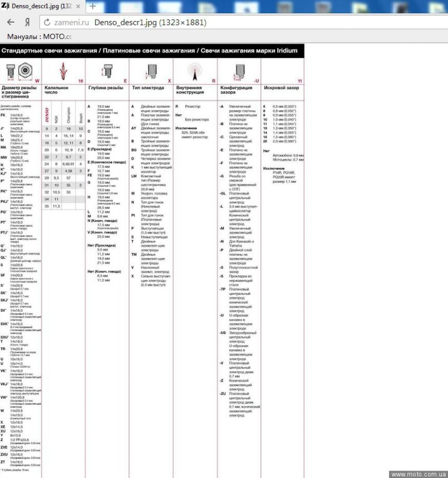This screenshot has height=478, width=448.
Task: Click the Резистор entry under R
Action: pyautogui.click(x=192, y=107)
